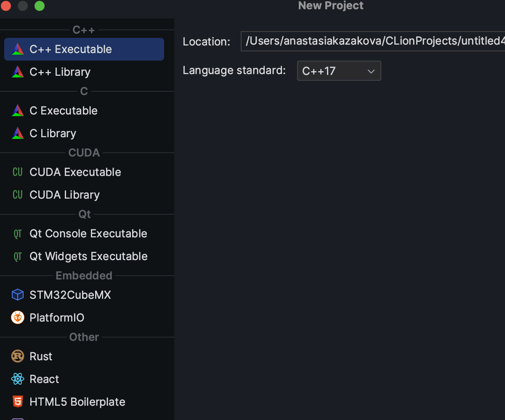Select the CUDA Library project type

(x=17, y=194)
